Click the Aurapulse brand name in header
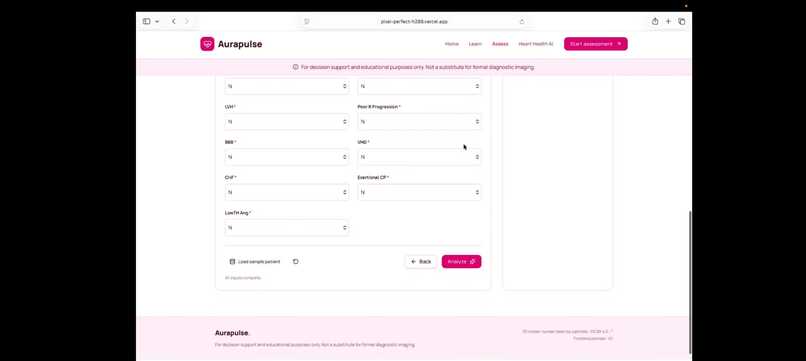 pos(240,44)
